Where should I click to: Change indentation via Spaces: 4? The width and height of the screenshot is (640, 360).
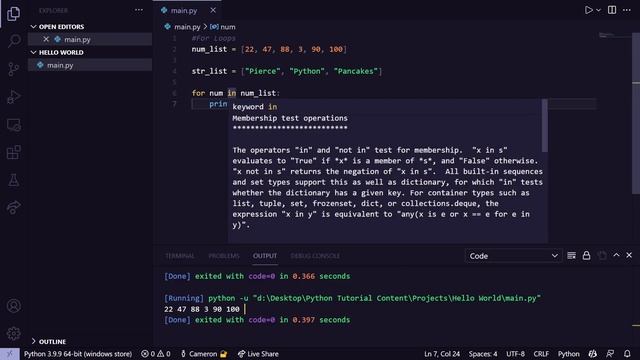(x=483, y=354)
